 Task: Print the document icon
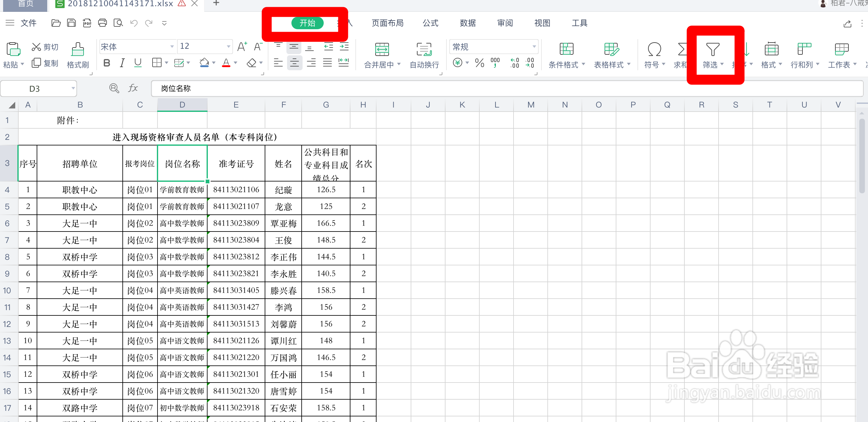coord(103,23)
